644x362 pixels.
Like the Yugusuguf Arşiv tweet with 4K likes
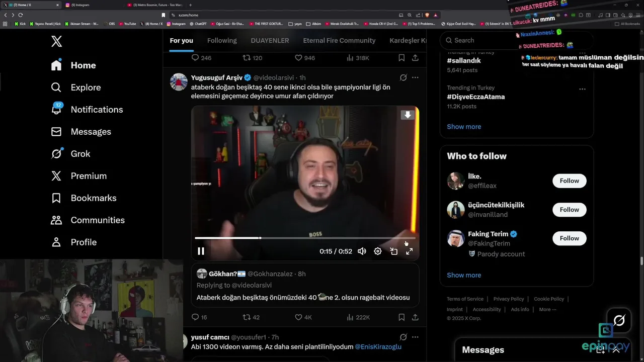tap(303, 317)
